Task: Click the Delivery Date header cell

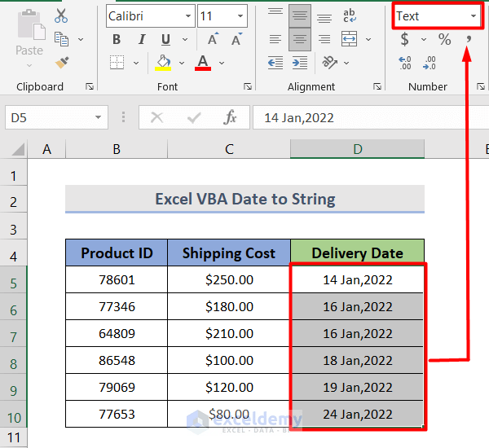Action: tap(358, 253)
